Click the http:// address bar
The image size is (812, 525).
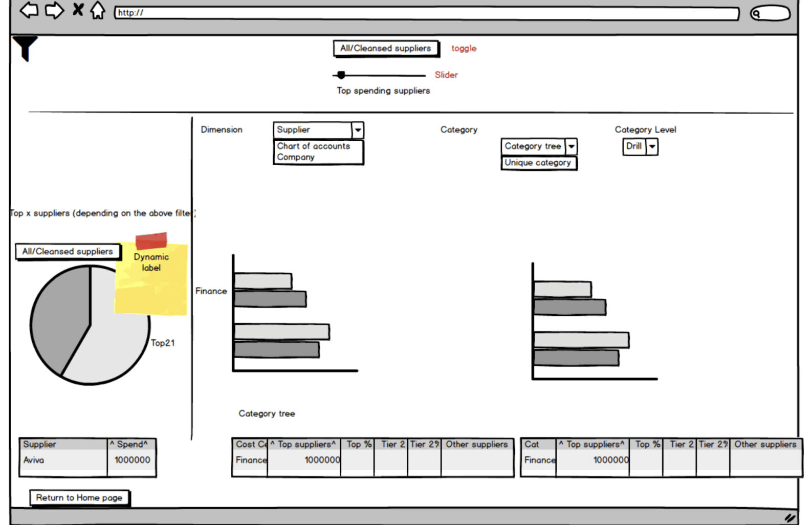point(427,13)
